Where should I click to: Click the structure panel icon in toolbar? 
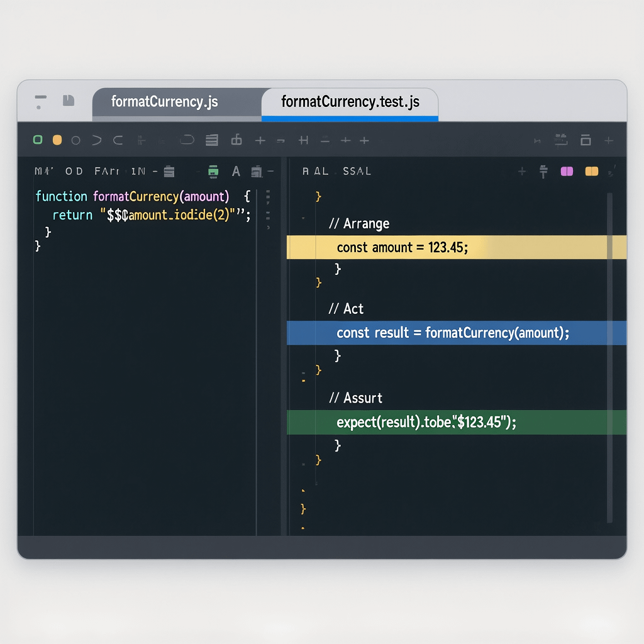236,140
